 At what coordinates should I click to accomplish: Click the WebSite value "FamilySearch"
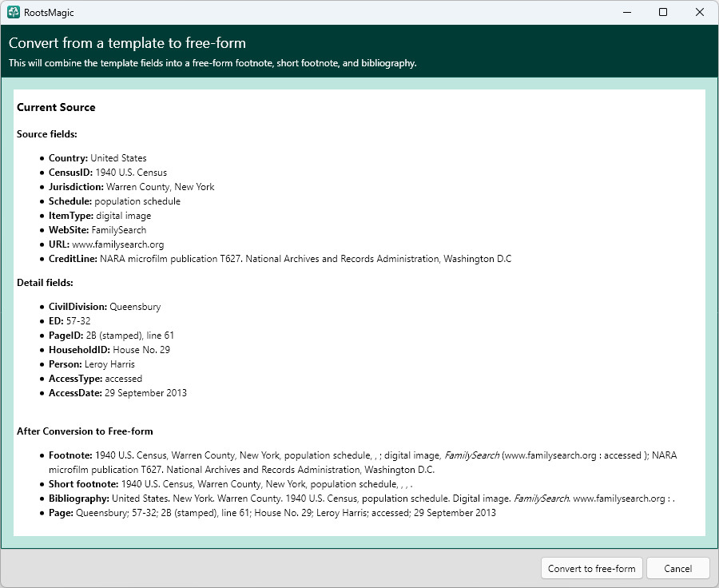point(119,230)
